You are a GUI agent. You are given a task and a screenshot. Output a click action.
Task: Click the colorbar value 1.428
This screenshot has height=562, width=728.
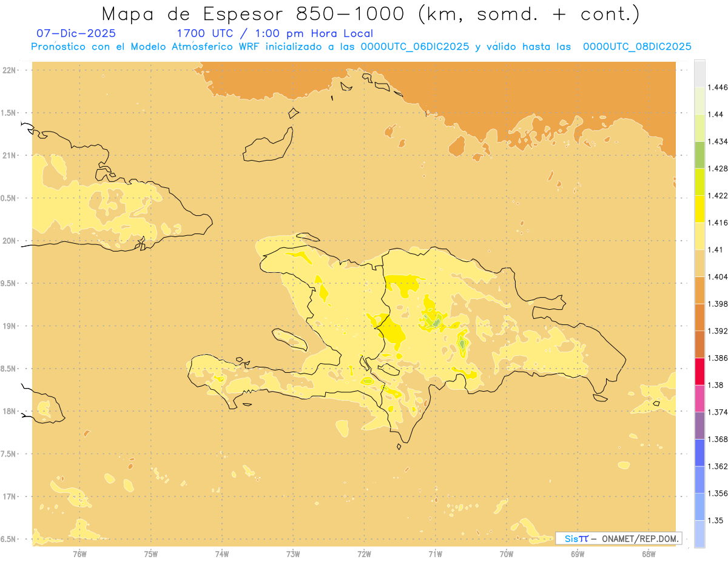pyautogui.click(x=717, y=169)
